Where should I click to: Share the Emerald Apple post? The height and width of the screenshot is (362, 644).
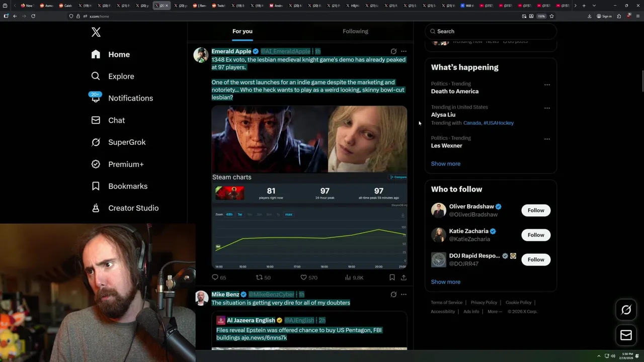coord(404,278)
